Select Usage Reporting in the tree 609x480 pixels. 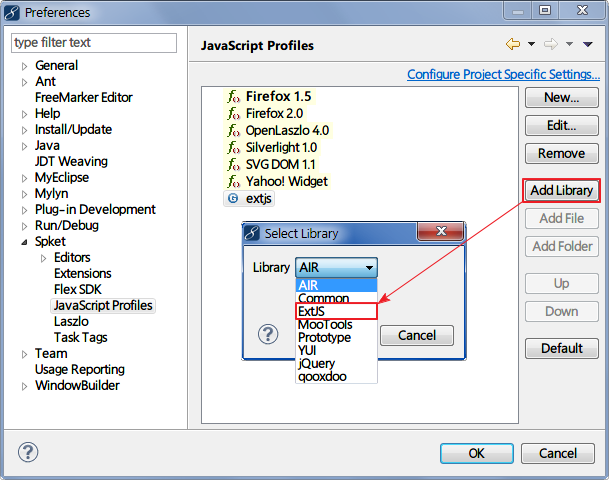tap(80, 369)
